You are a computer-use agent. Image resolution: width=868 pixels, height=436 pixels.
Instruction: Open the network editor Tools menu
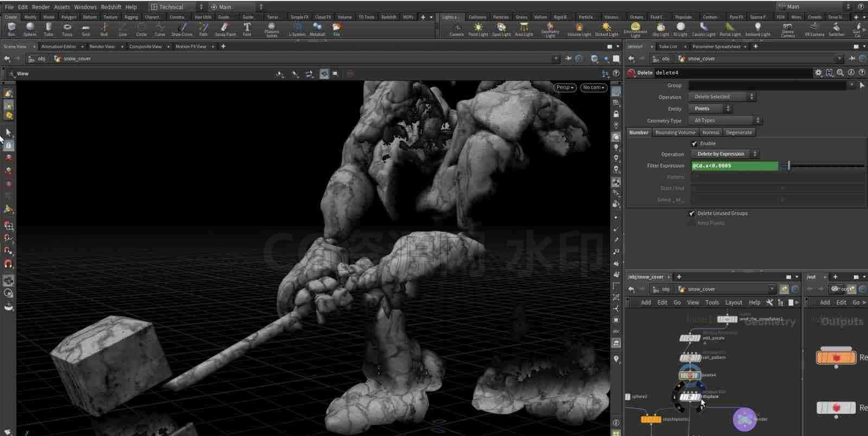(712, 302)
